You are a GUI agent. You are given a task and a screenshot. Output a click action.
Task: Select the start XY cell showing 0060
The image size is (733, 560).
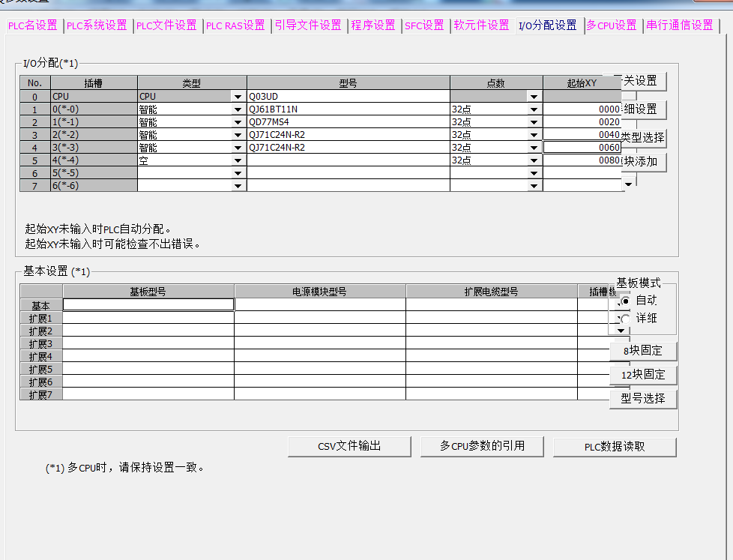coord(582,148)
